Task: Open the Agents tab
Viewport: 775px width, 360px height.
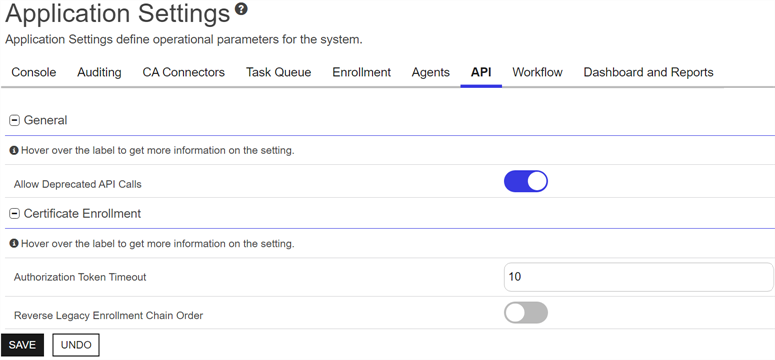Action: point(431,72)
